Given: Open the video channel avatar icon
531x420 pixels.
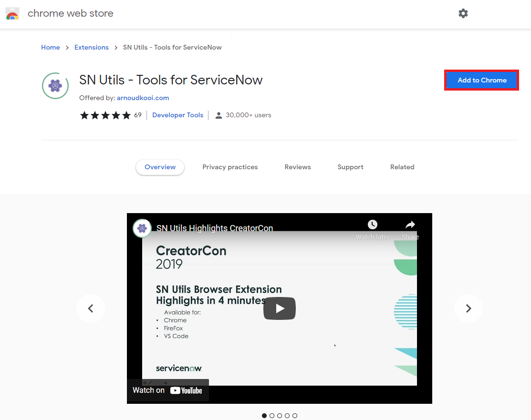Looking at the screenshot, I should point(142,228).
